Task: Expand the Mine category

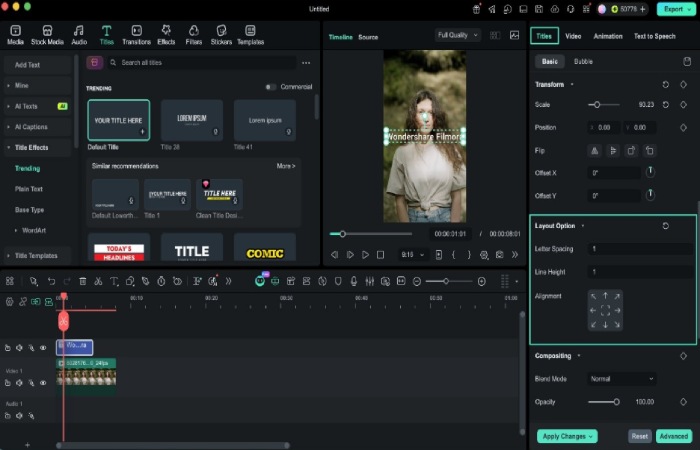Action: [x=38, y=85]
